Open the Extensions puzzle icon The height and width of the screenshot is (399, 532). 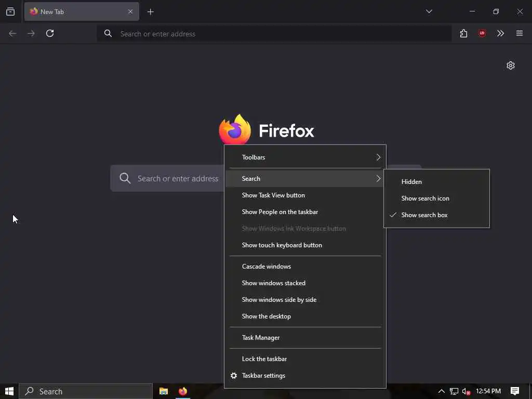click(463, 33)
